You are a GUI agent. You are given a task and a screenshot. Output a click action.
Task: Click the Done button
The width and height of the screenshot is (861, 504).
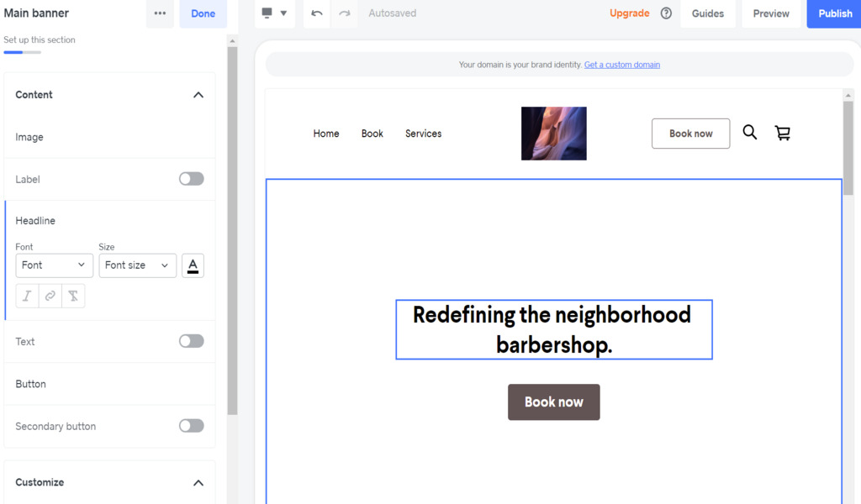coord(203,13)
